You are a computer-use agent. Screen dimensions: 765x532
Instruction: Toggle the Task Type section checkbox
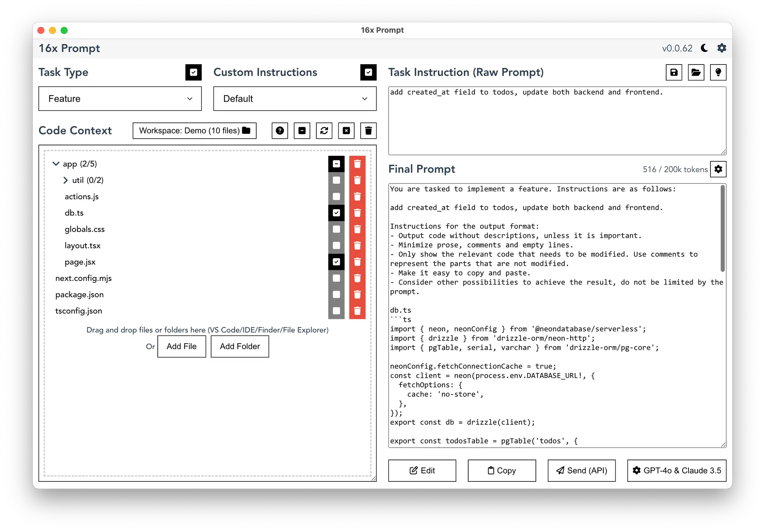pos(193,72)
